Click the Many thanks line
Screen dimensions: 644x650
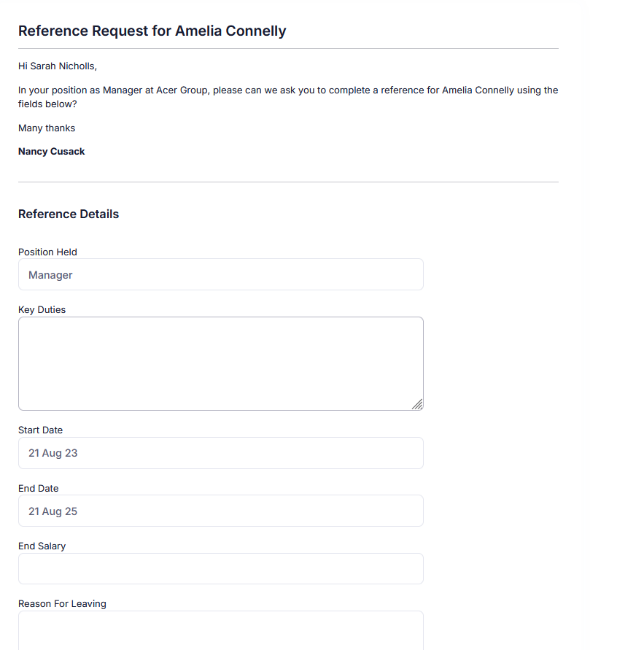pos(47,128)
